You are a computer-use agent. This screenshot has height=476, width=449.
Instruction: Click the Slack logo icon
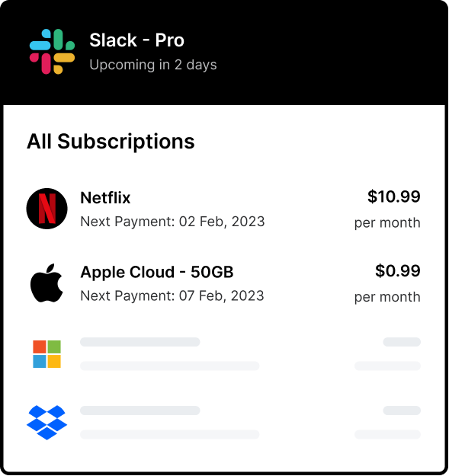pos(53,52)
